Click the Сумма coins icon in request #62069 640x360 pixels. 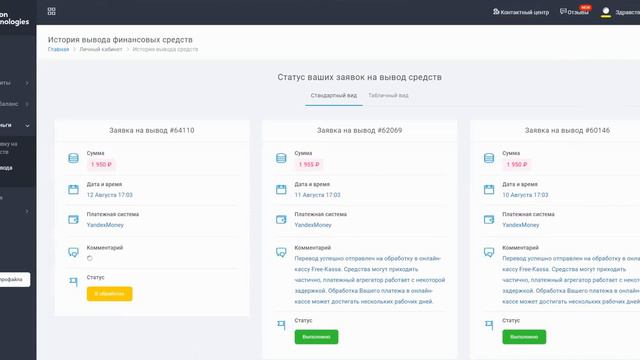tap(281, 158)
